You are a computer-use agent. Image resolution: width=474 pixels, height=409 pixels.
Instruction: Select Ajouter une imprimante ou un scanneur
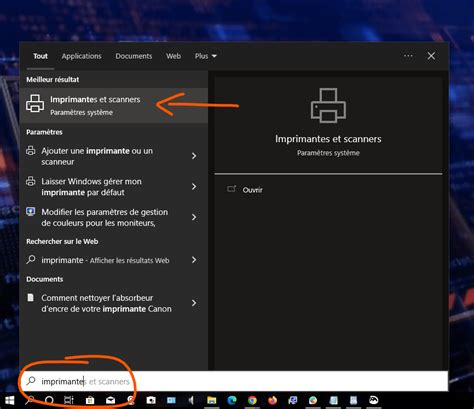coord(114,156)
